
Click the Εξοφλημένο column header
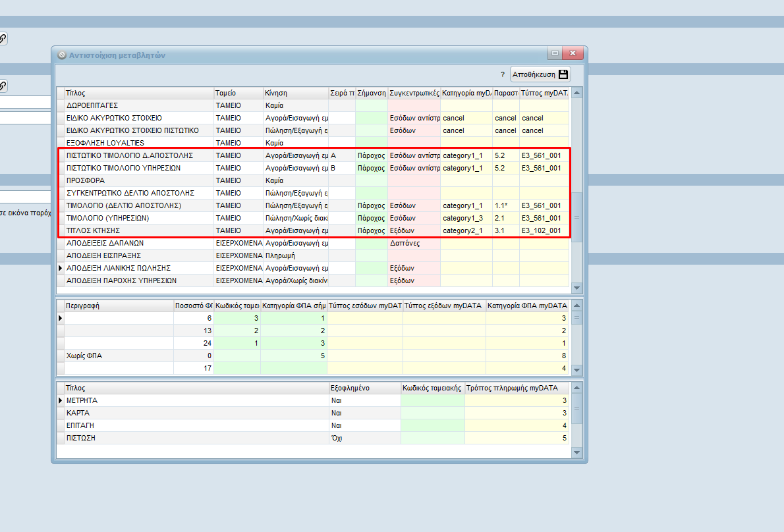(365, 388)
